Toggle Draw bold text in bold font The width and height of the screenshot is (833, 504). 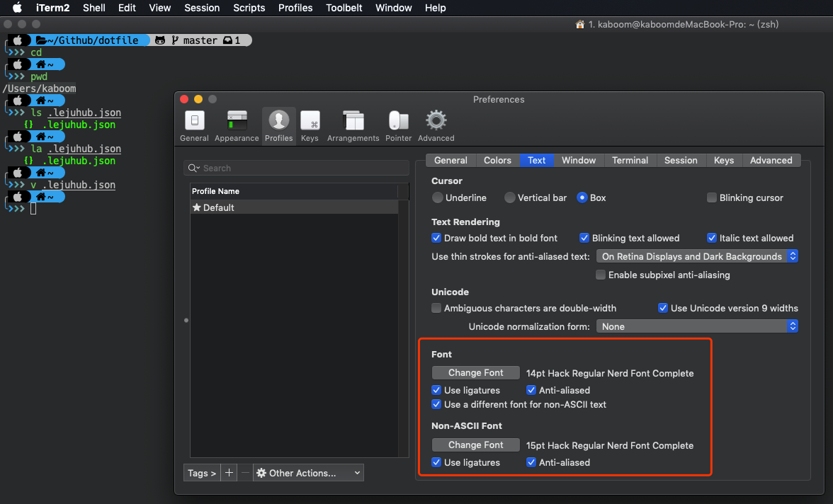[436, 238]
